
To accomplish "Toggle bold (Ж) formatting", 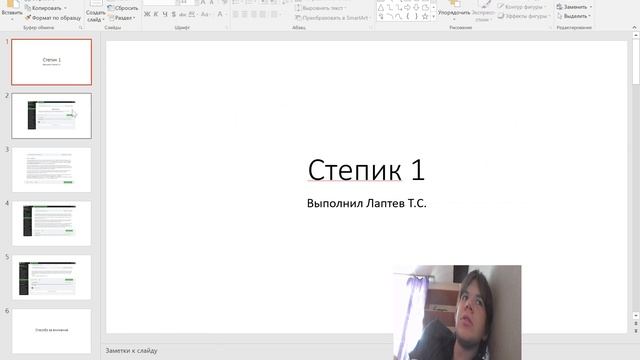I will click(x=147, y=14).
